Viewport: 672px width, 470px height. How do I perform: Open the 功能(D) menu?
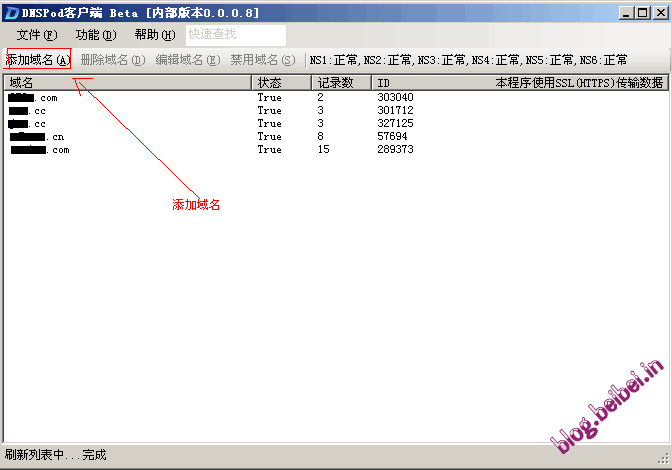(x=96, y=35)
